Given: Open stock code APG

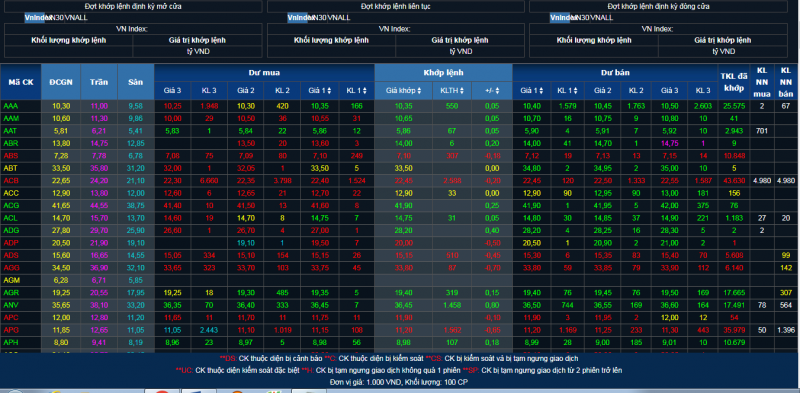Looking at the screenshot, I should point(11,330).
